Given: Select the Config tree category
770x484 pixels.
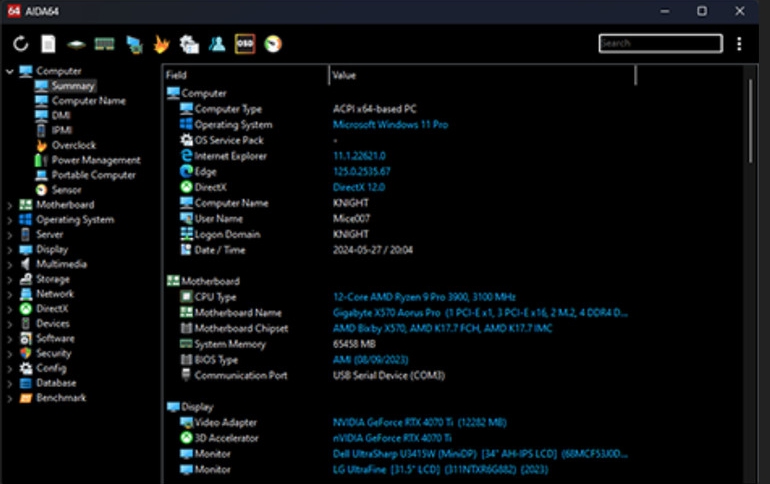Looking at the screenshot, I should 51,368.
